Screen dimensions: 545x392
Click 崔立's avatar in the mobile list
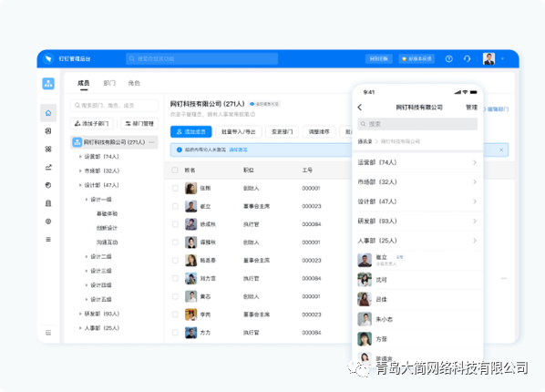[x=365, y=260]
